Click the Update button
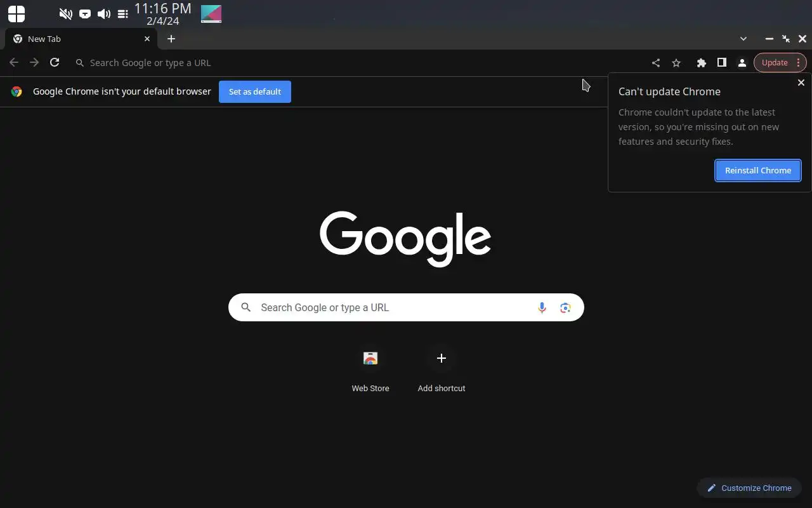 pyautogui.click(x=775, y=62)
